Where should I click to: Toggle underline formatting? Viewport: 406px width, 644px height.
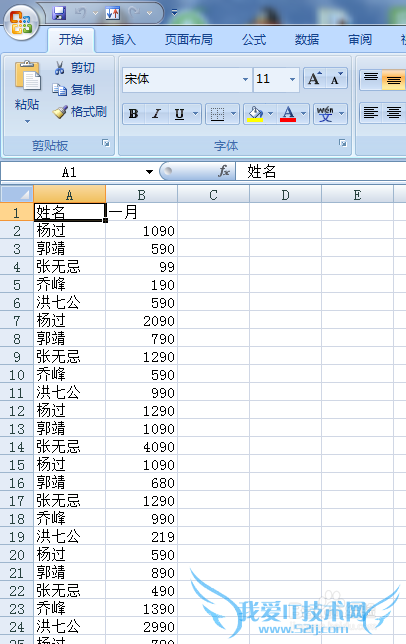tap(179, 114)
